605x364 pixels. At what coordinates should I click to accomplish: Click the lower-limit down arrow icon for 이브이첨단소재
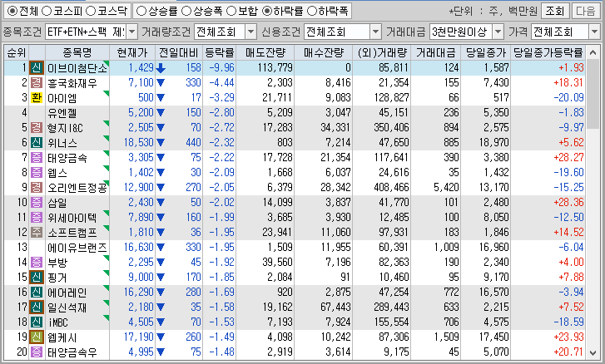pyautogui.click(x=161, y=68)
